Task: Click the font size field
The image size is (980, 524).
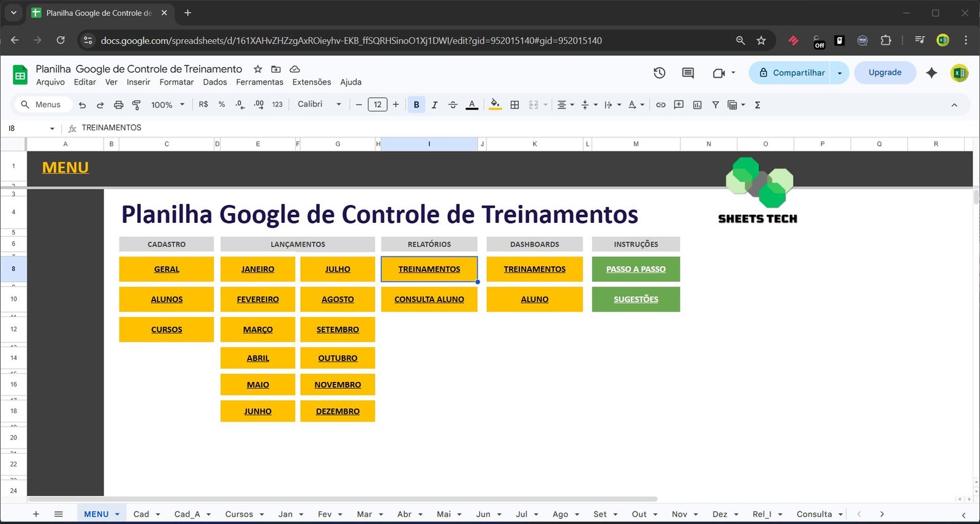Action: click(x=377, y=105)
